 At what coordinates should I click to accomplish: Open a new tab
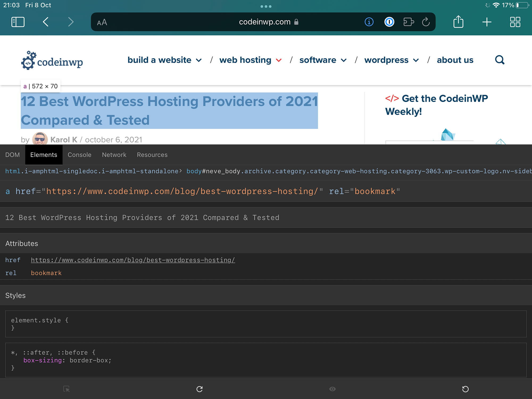pos(487,22)
